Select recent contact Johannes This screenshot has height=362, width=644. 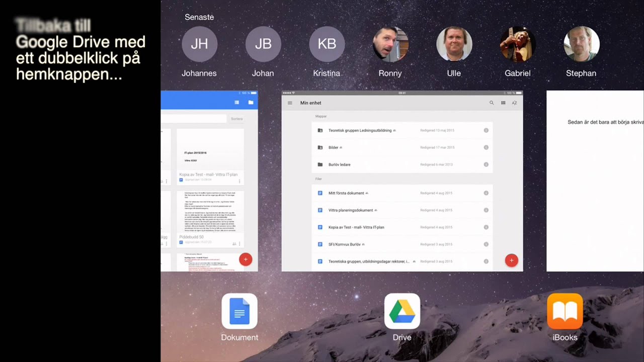pos(199,44)
